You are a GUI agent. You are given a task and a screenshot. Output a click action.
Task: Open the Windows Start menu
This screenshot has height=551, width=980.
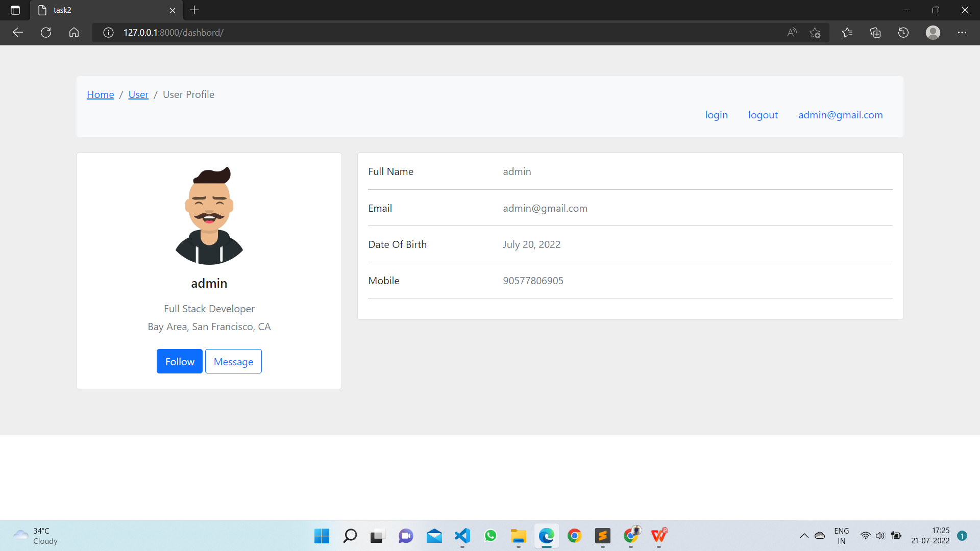coord(322,536)
